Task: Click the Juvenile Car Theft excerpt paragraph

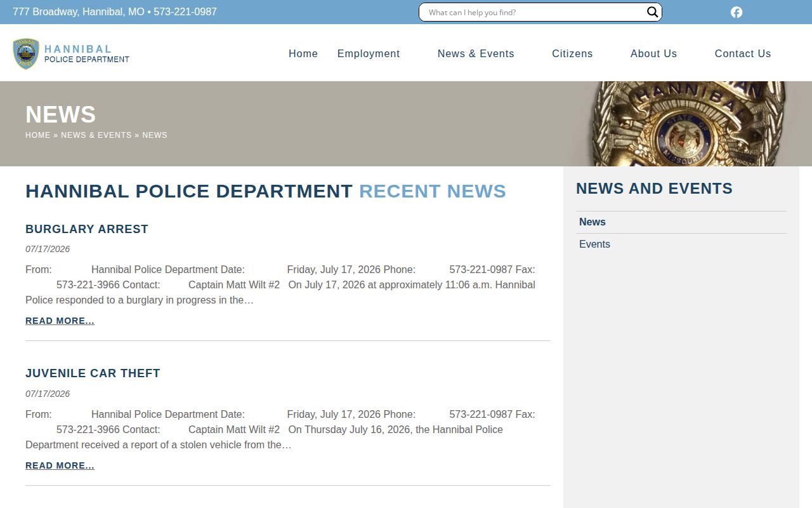Action: 280,430
